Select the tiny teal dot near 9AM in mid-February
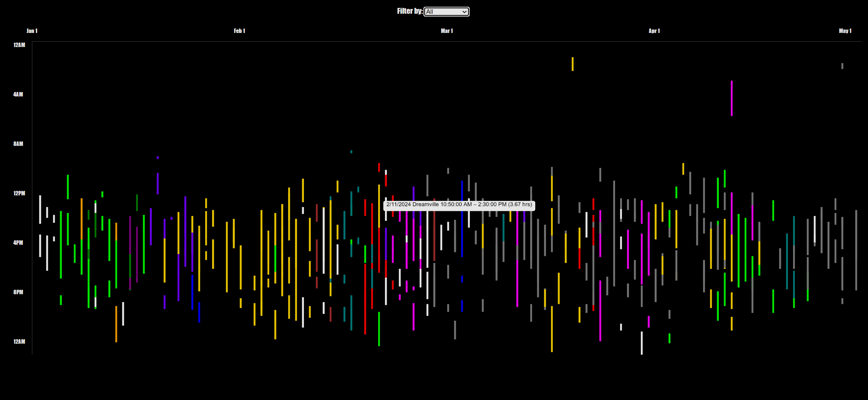This screenshot has width=868, height=400. click(x=351, y=152)
